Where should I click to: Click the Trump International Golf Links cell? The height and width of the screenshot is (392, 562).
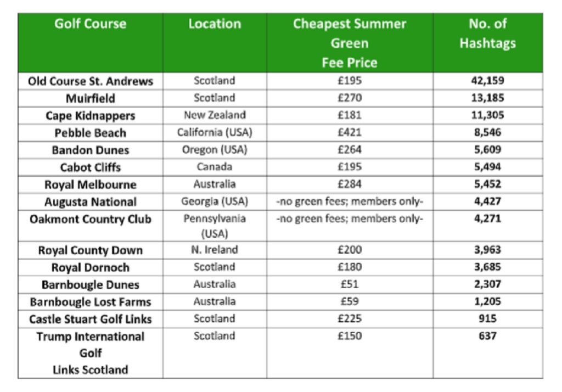pos(91,353)
